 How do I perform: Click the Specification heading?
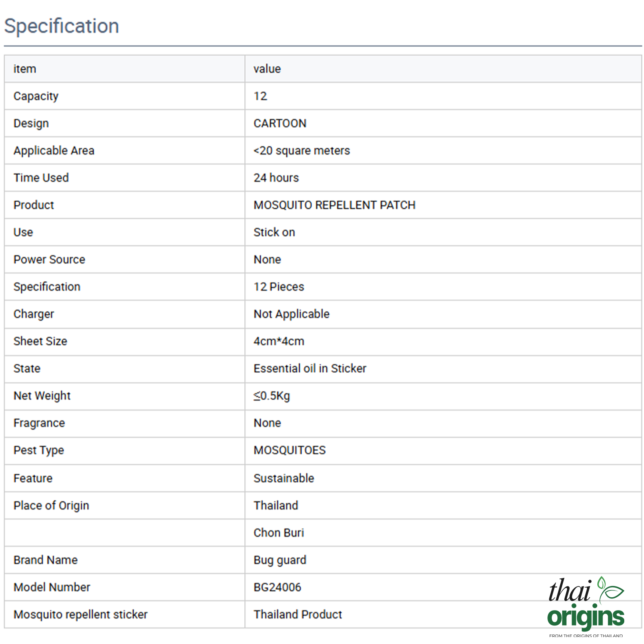[62, 26]
